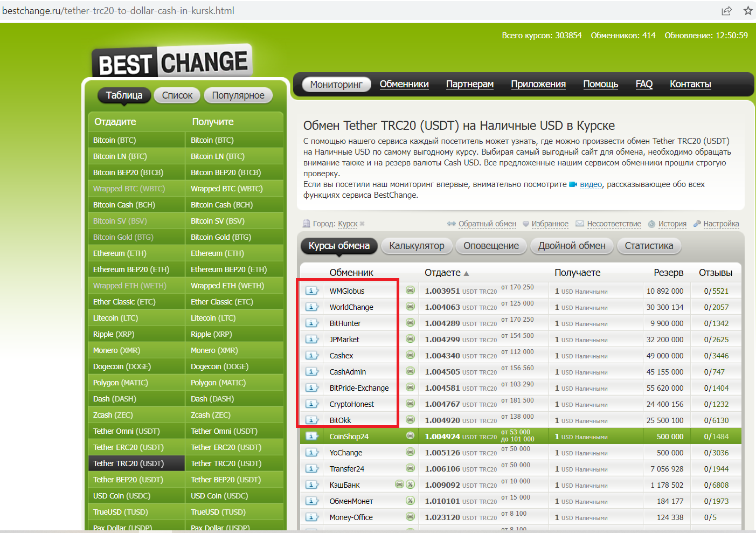Click the видео hyperlink
Image resolution: width=756 pixels, height=533 pixels.
coord(591,184)
